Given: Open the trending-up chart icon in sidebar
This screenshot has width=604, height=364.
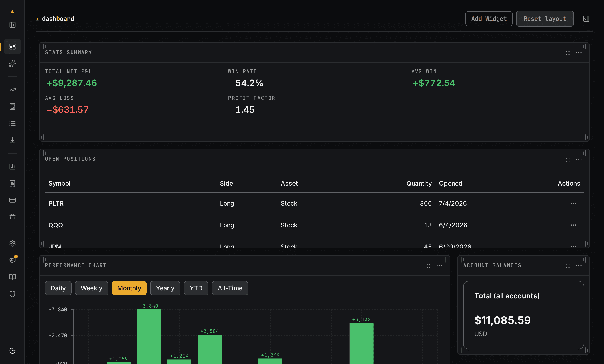Looking at the screenshot, I should [x=12, y=90].
